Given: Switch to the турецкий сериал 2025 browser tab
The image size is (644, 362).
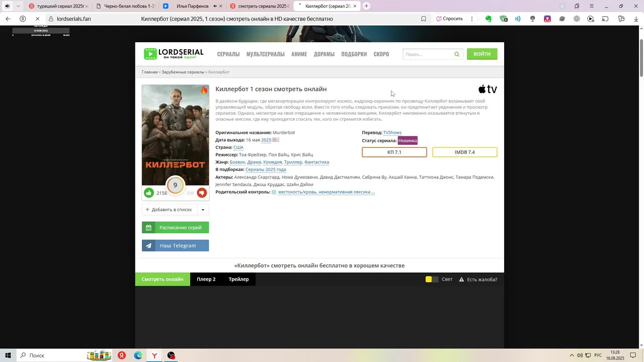Looking at the screenshot, I should click(x=58, y=6).
